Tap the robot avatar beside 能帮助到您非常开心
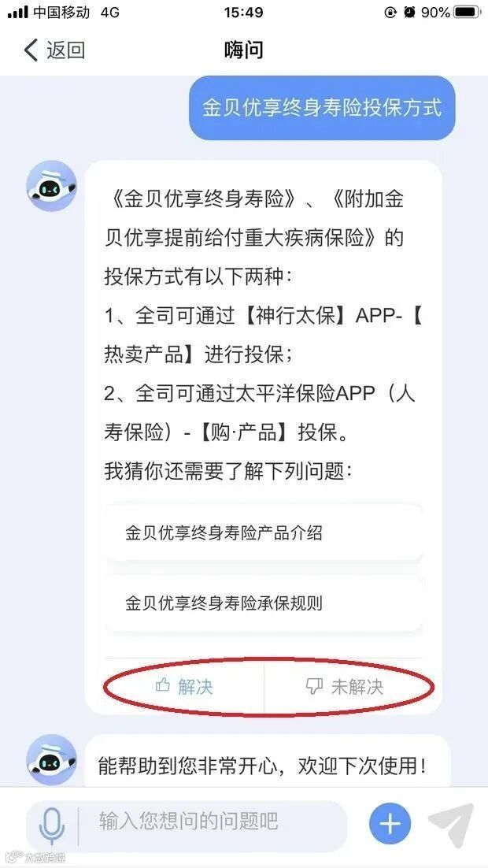Screen dimensions: 488x868 (x=51, y=759)
